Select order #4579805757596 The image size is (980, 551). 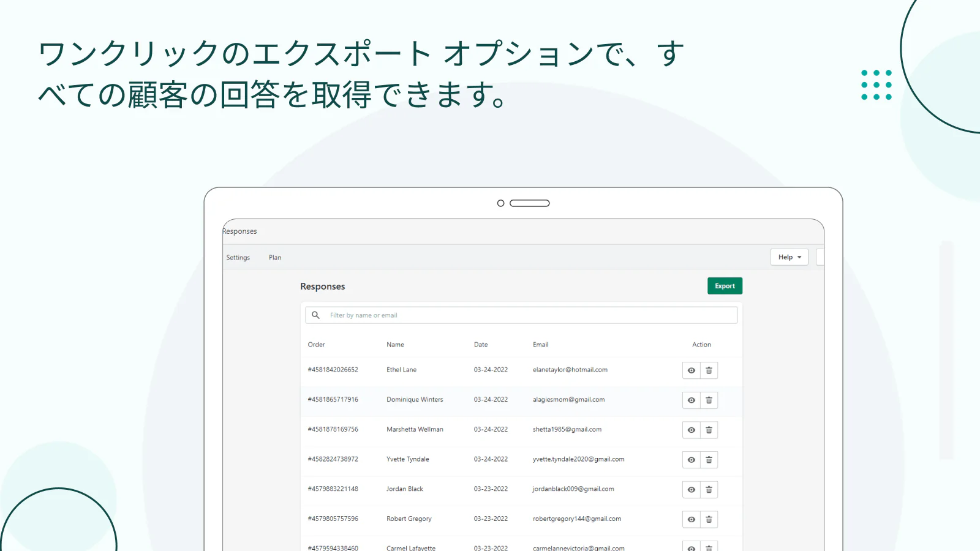coord(333,519)
